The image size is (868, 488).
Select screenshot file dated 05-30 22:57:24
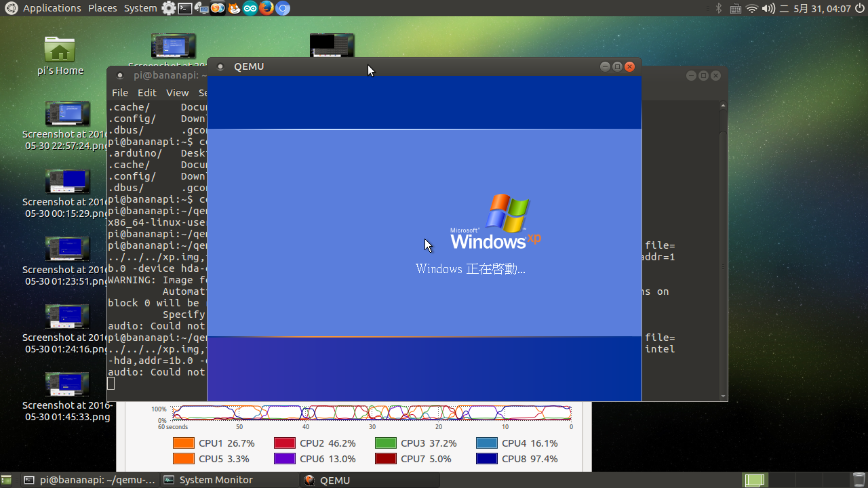coord(67,125)
